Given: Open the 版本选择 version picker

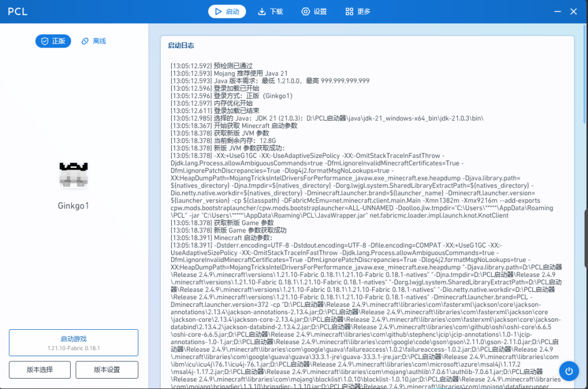Looking at the screenshot, I should (40, 369).
